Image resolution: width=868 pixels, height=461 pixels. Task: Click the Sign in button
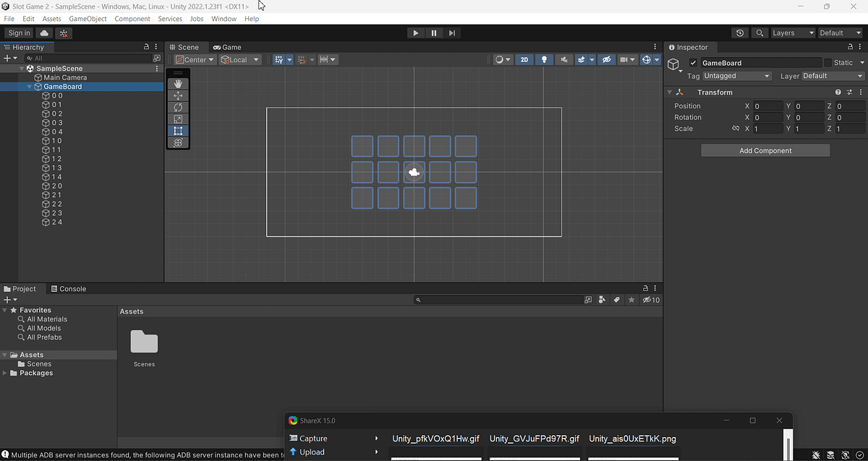(x=19, y=33)
